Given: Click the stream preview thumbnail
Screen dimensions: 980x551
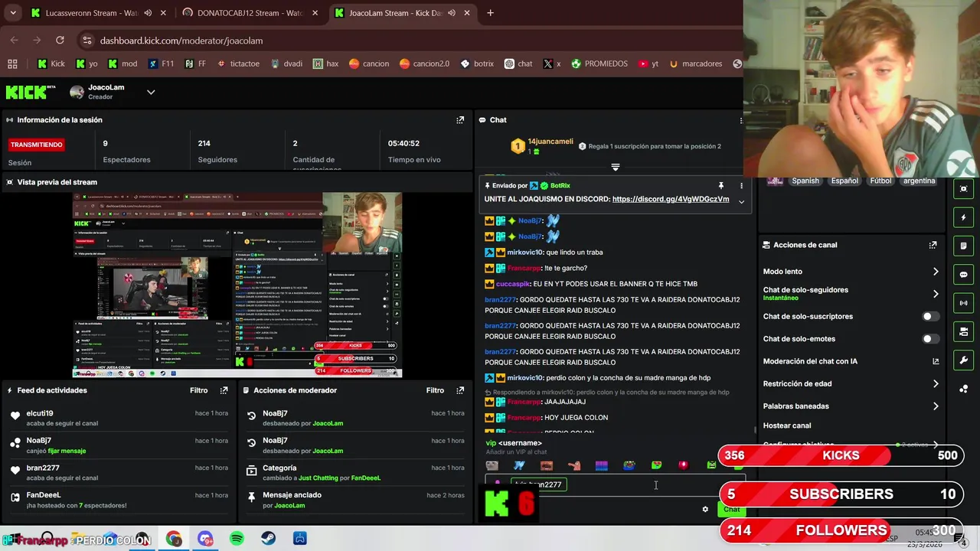Looking at the screenshot, I should click(x=237, y=285).
